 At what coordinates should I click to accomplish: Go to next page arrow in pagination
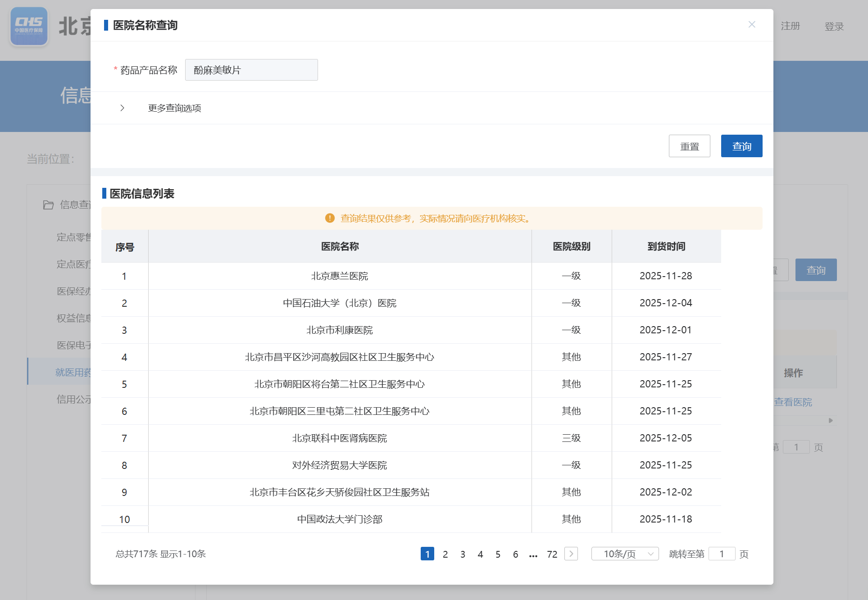[571, 554]
